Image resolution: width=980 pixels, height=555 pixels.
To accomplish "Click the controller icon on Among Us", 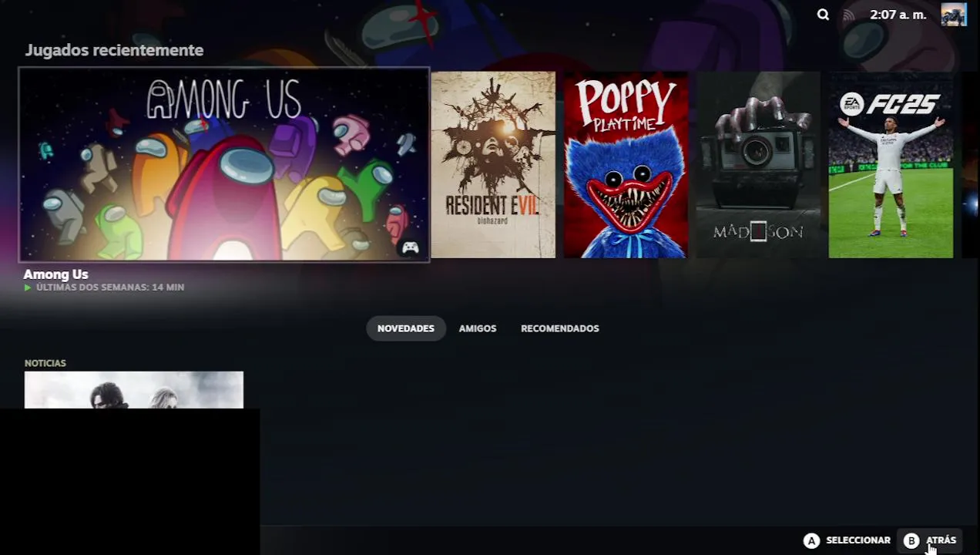I will click(x=410, y=248).
